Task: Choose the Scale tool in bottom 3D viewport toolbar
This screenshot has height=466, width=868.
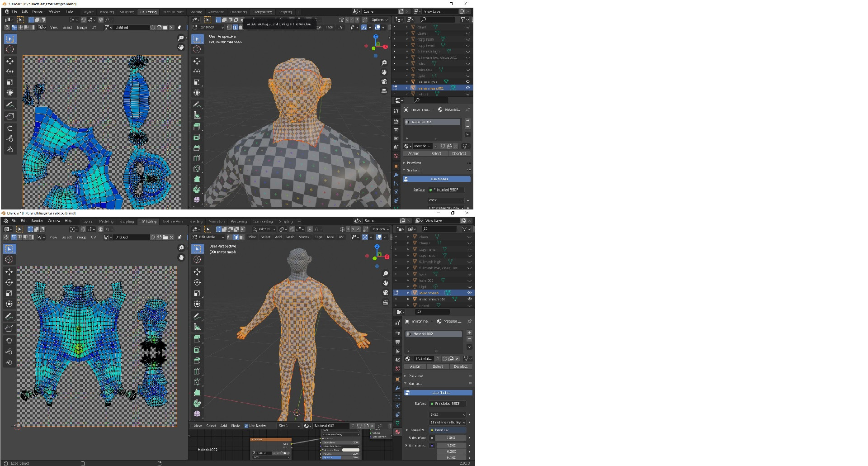Action: click(197, 293)
